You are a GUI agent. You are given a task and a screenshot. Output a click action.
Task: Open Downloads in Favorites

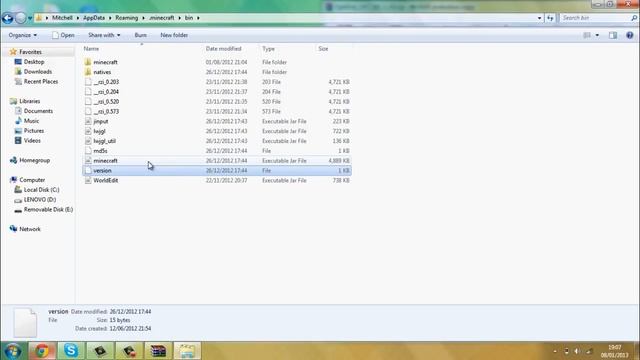point(38,71)
